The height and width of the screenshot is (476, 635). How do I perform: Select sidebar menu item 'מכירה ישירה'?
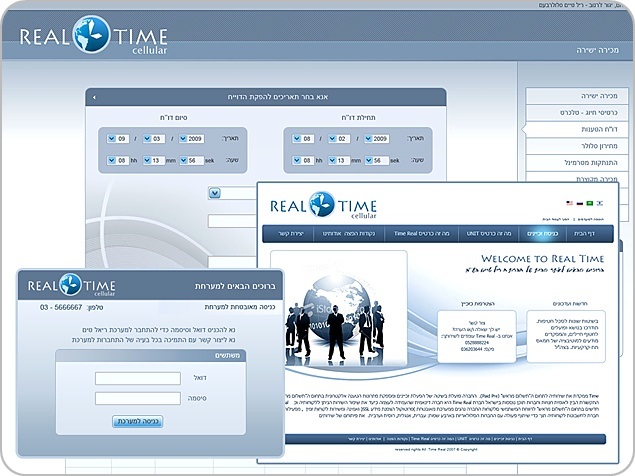(x=577, y=96)
